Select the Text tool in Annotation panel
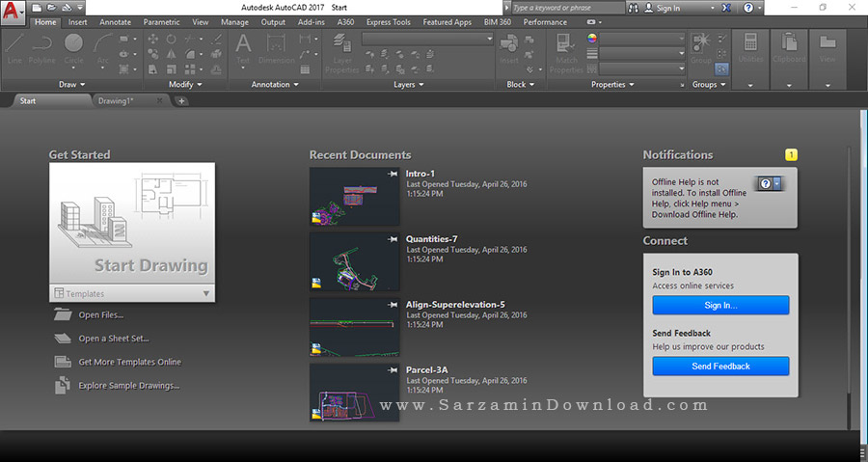 click(243, 48)
